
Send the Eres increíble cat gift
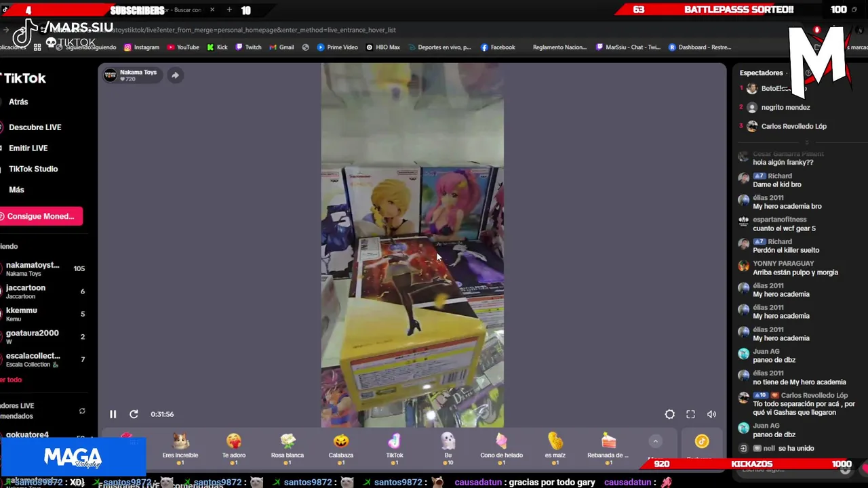pos(180,449)
